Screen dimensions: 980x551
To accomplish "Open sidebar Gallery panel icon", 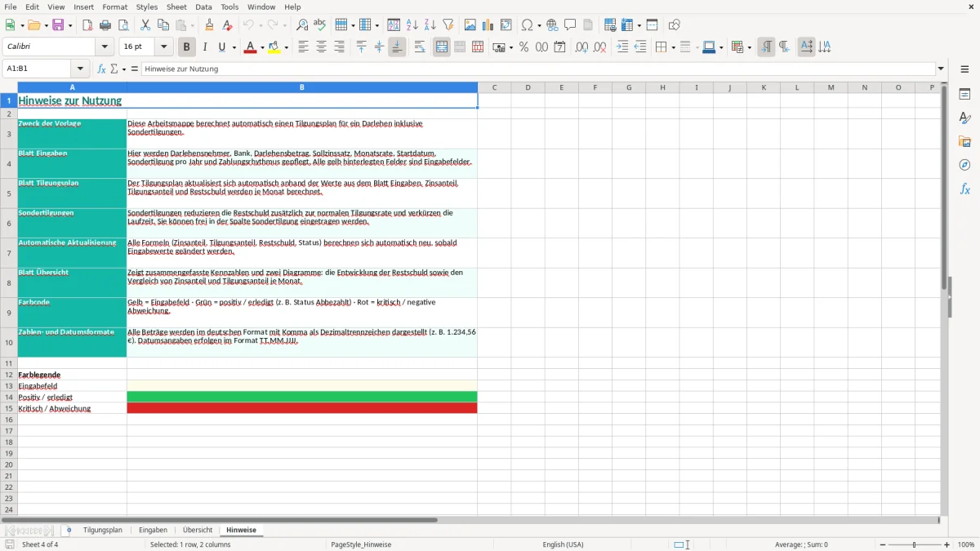I will coord(964,142).
